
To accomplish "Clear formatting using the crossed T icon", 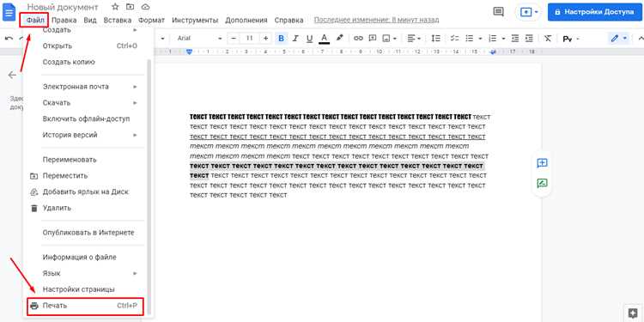I will pyautogui.click(x=548, y=38).
